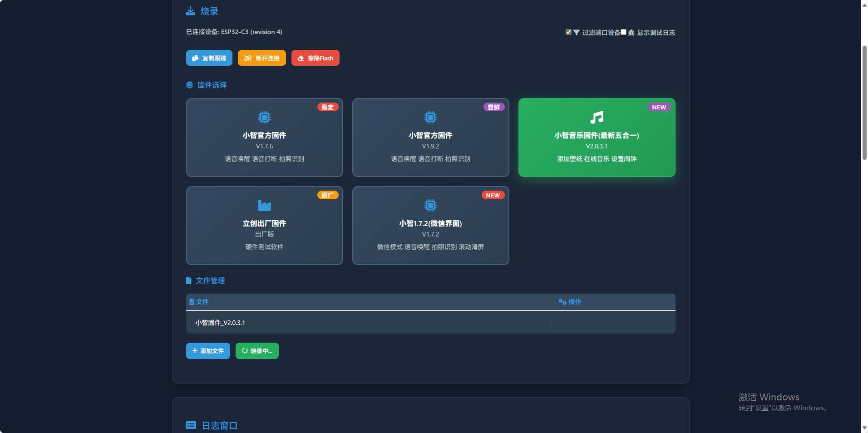This screenshot has height=433, width=868.
Task: Enable the 显示调试日志 checkbox
Action: 624,32
